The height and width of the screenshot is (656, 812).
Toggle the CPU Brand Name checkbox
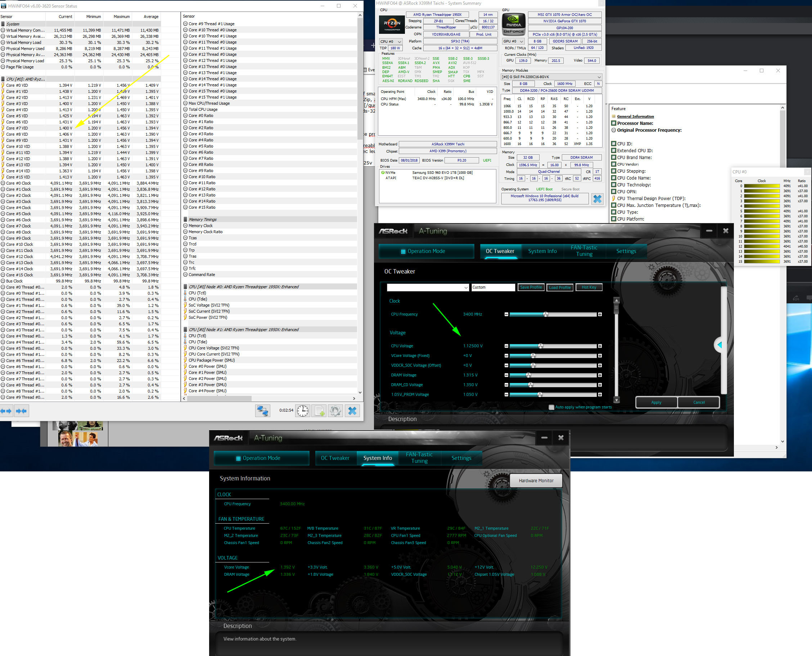(x=614, y=158)
